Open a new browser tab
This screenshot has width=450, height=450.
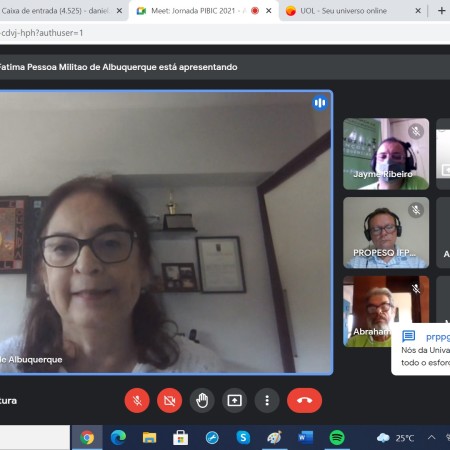pyautogui.click(x=441, y=11)
